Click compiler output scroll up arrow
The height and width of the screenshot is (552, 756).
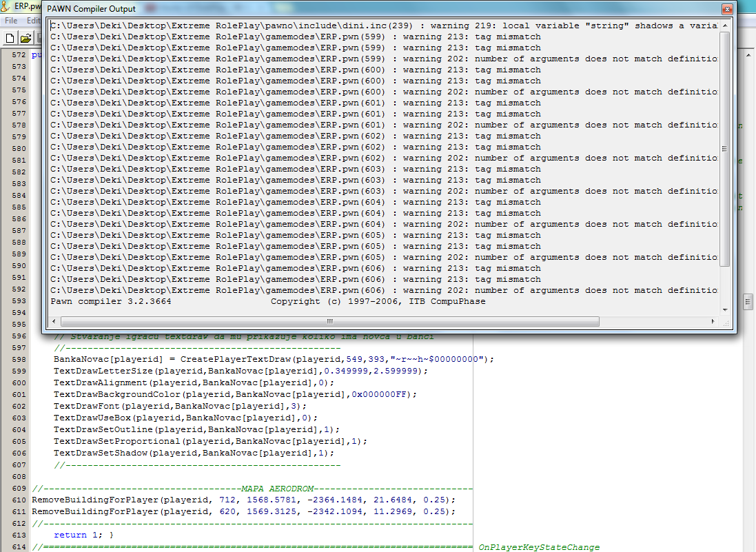(x=725, y=25)
